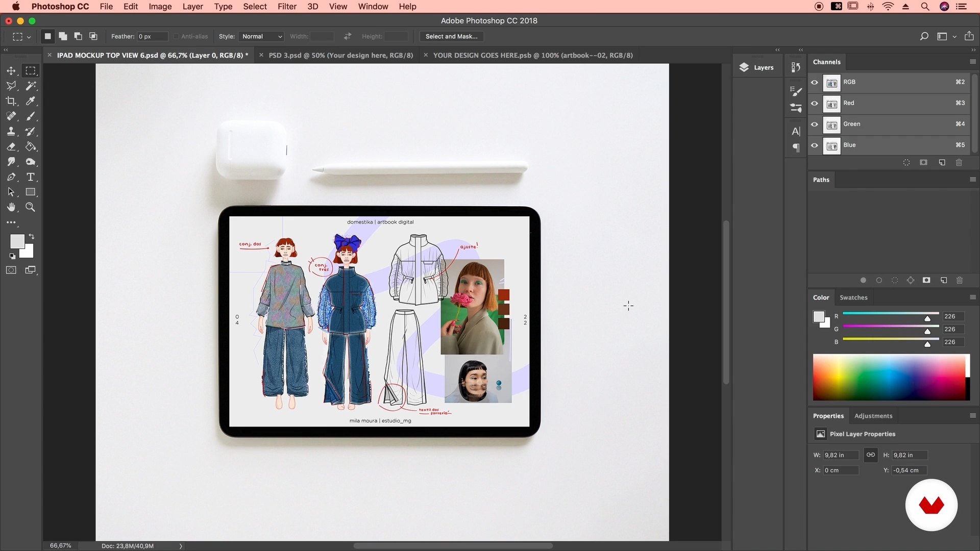Switch to the Swatches tab
The image size is (980, 551).
[x=853, y=297]
